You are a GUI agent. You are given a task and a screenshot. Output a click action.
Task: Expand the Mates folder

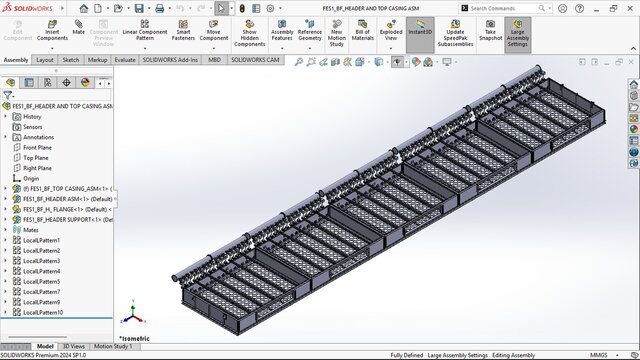[x=5, y=230]
